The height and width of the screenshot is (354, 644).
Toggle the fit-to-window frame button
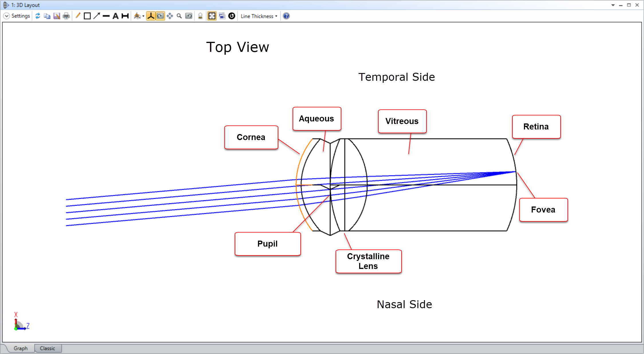point(212,16)
